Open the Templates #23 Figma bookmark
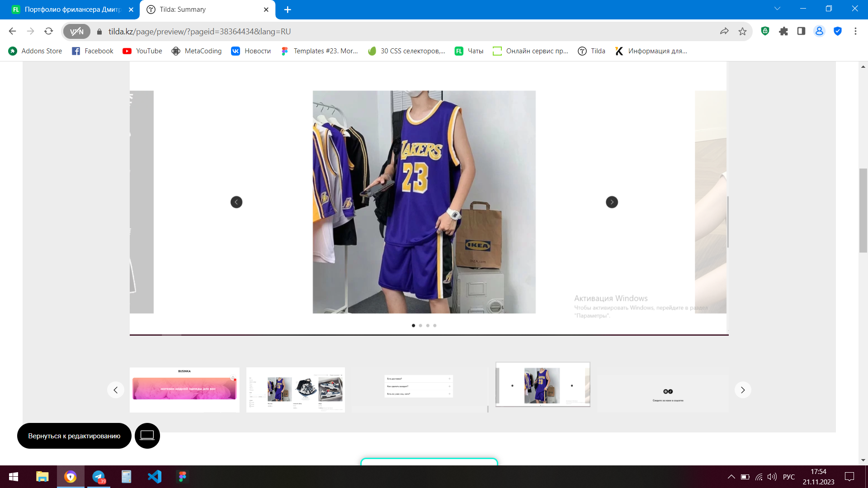 pos(319,51)
